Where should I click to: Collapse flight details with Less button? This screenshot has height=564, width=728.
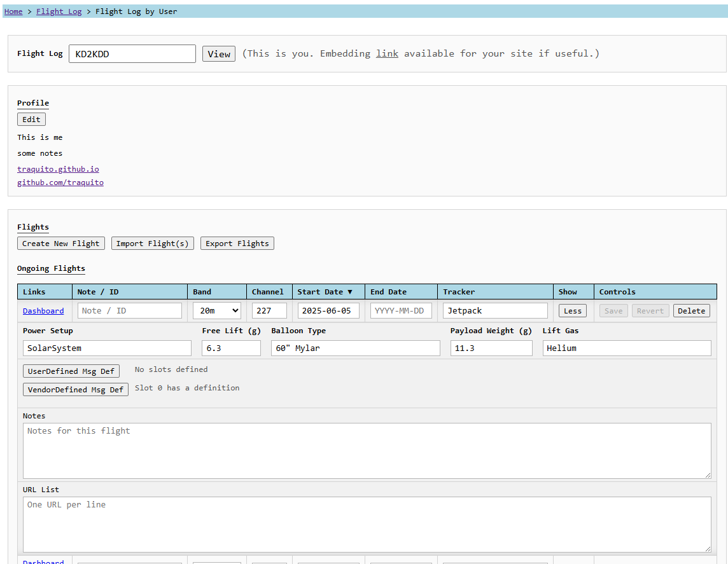[x=573, y=311]
